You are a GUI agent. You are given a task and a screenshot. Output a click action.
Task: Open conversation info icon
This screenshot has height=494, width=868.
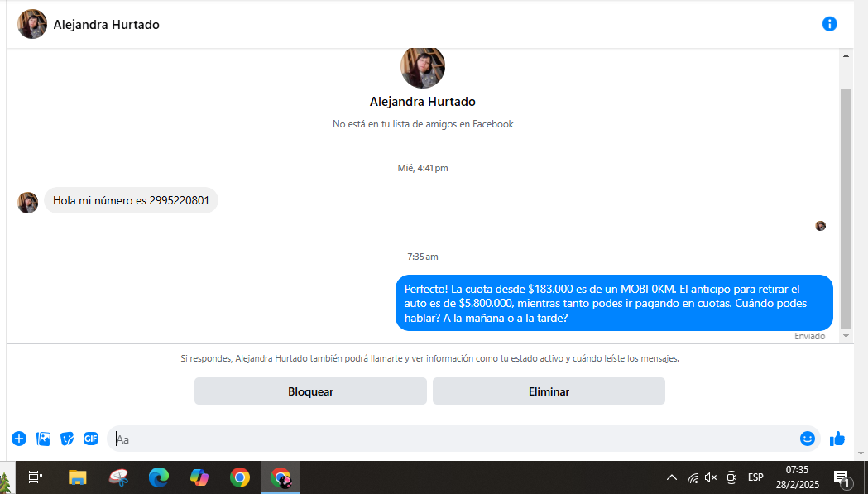(x=829, y=24)
